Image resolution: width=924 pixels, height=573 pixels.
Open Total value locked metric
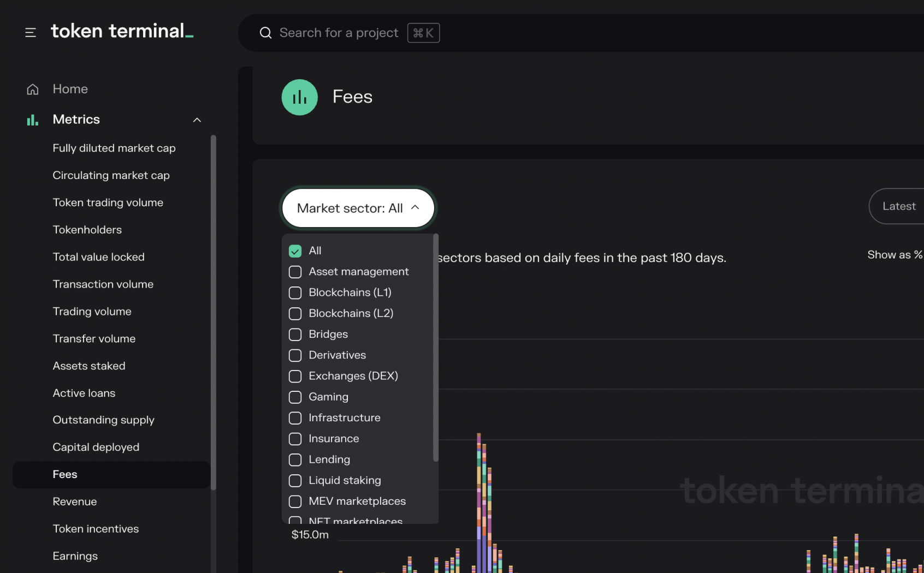pyautogui.click(x=99, y=257)
